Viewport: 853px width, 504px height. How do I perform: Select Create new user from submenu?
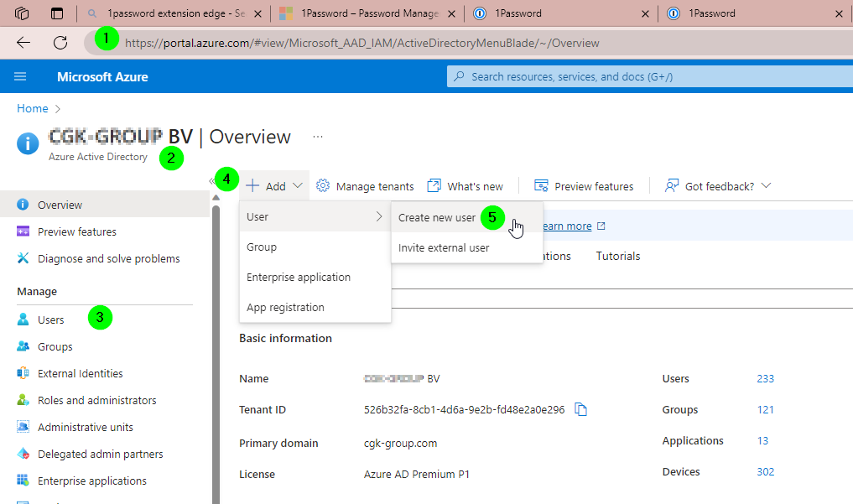click(437, 217)
